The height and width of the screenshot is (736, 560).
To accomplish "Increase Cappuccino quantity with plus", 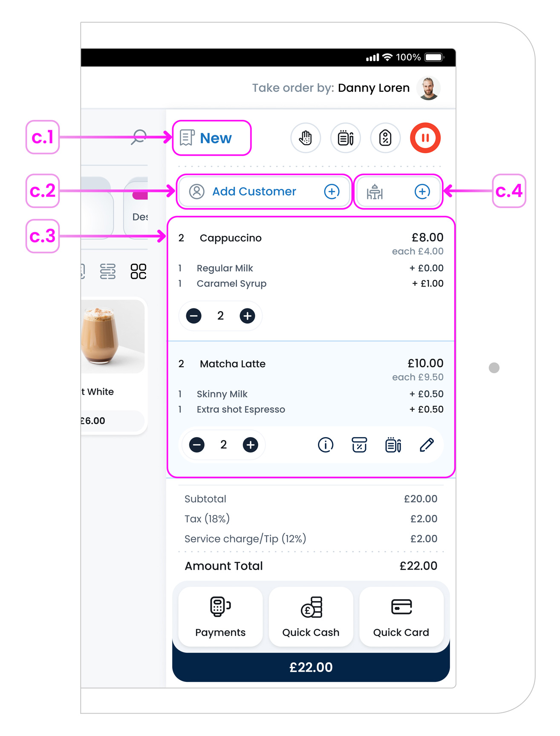I will [x=247, y=316].
